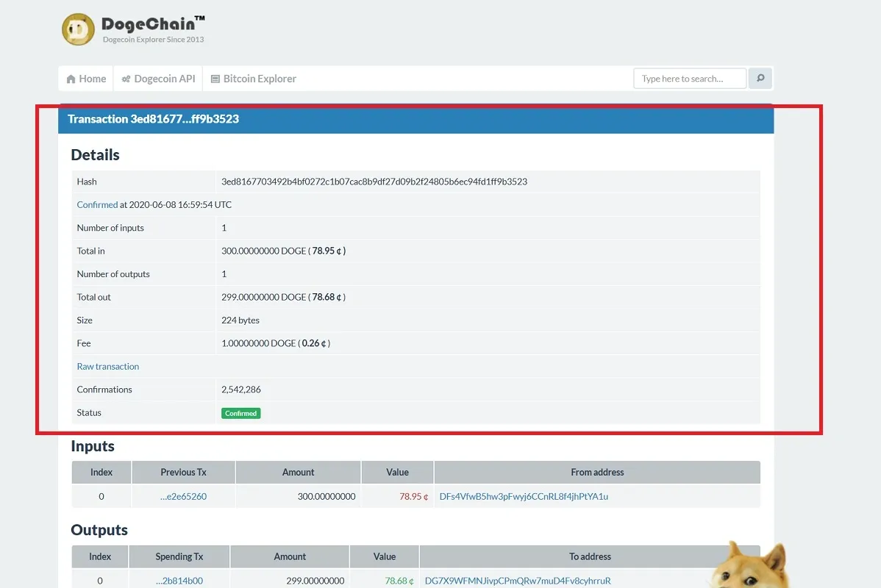Viewport: 881px width, 588px height.
Task: Click the Transaction 3ed81677...ff9b3523 header bar
Action: pyautogui.click(x=415, y=119)
